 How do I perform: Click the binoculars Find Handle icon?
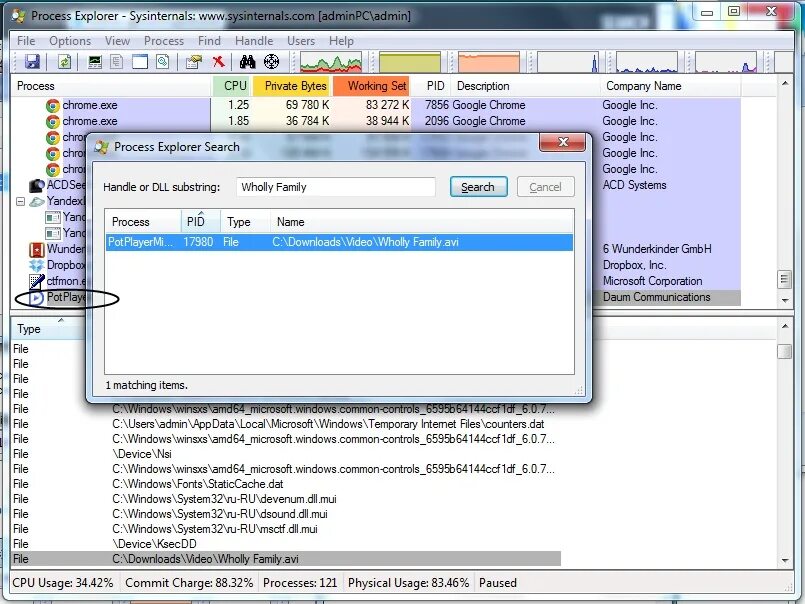coord(247,62)
